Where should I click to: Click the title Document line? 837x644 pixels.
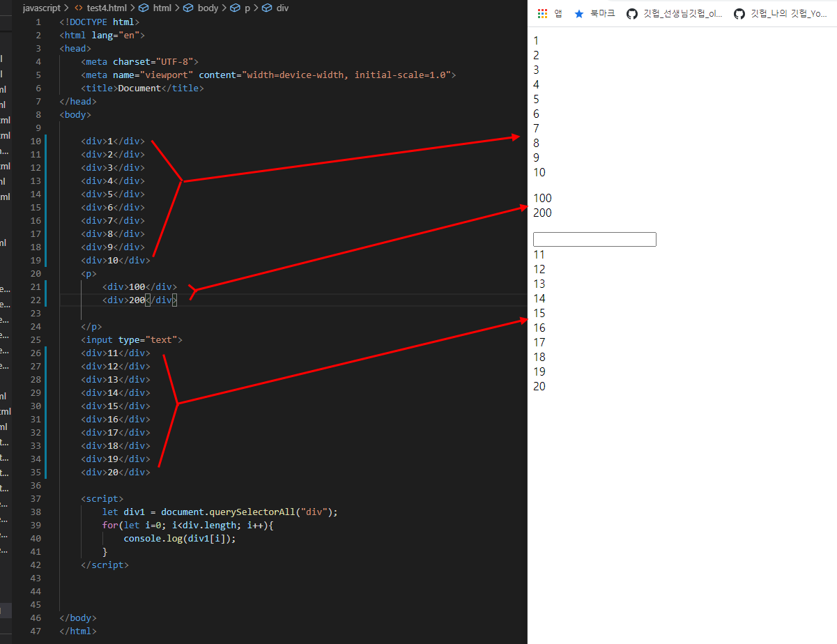(x=142, y=88)
